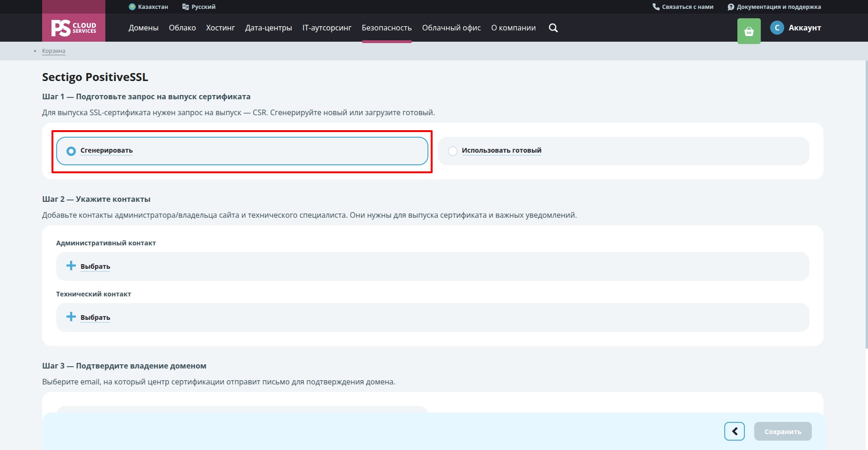Click the Сохранить button
Image resolution: width=868 pixels, height=450 pixels.
783,431
